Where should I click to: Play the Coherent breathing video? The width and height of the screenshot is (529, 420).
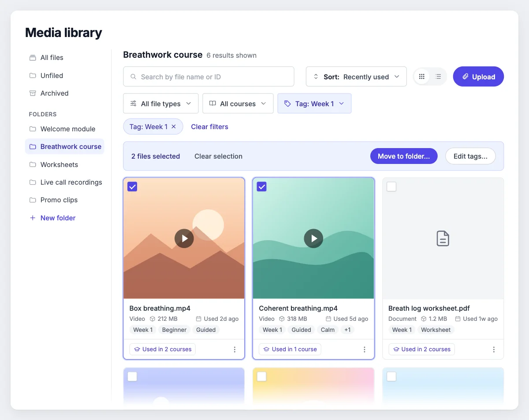[313, 238]
